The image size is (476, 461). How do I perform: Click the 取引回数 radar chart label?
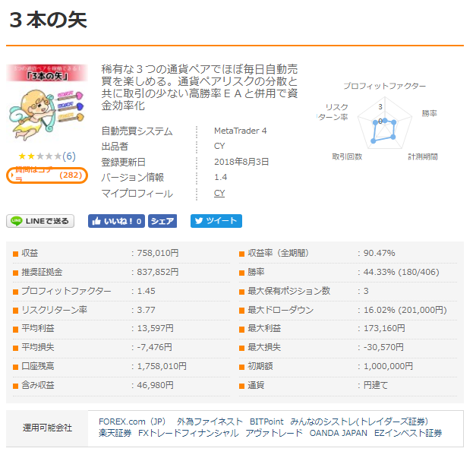click(347, 156)
